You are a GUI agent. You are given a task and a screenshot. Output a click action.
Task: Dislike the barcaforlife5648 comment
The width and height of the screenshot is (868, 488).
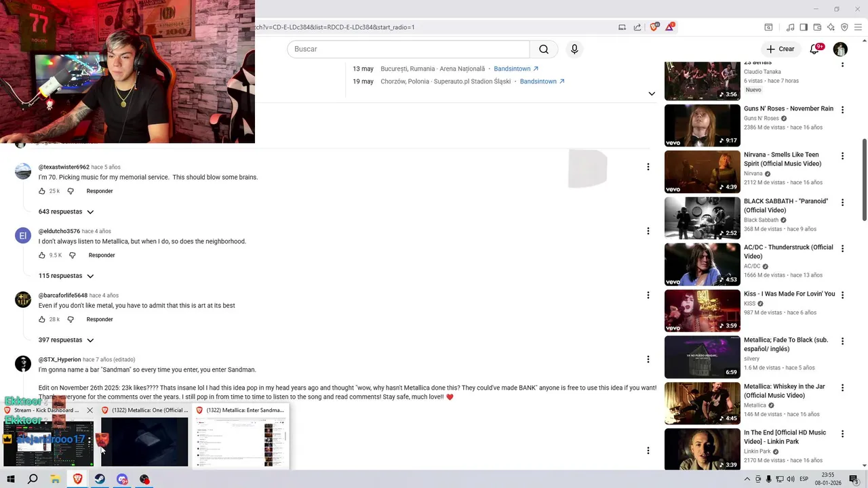pos(71,319)
